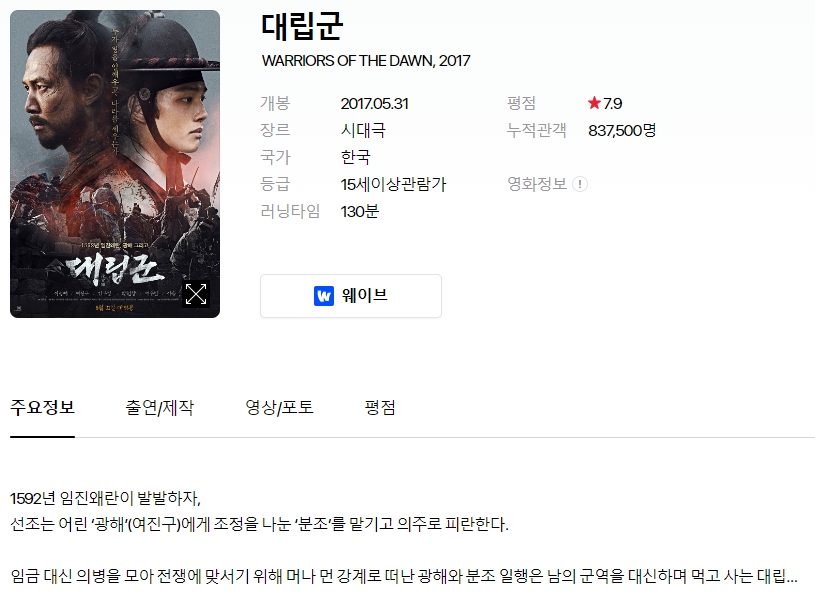Screen dimensions: 815x596
Task: Open the 영상/포토 tab
Action: pyautogui.click(x=280, y=407)
